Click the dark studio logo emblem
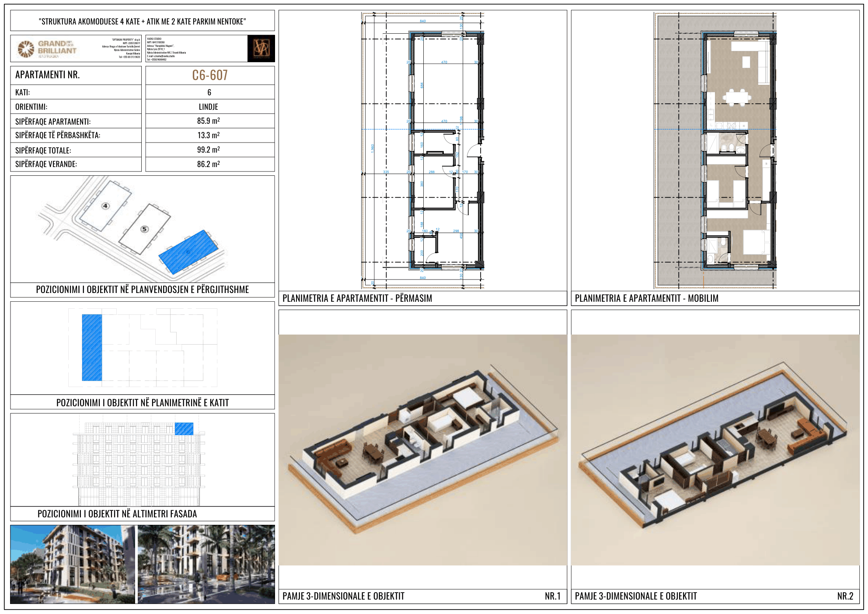The image size is (868, 614). point(261,48)
